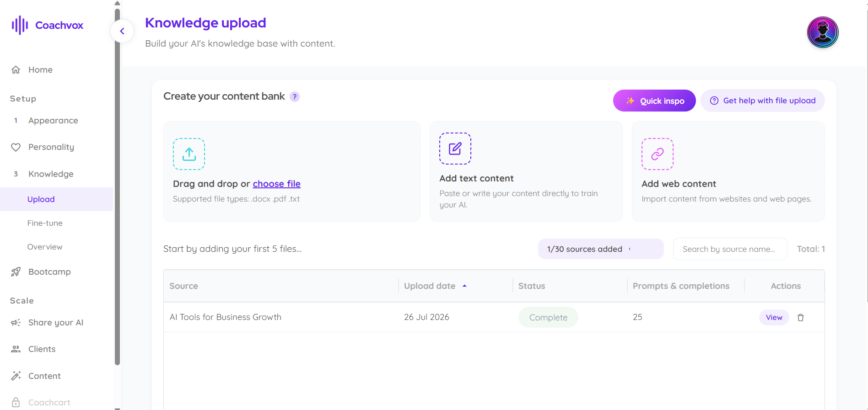Click the 1/30 sources added progress indicator
This screenshot has width=868, height=410.
pos(601,249)
